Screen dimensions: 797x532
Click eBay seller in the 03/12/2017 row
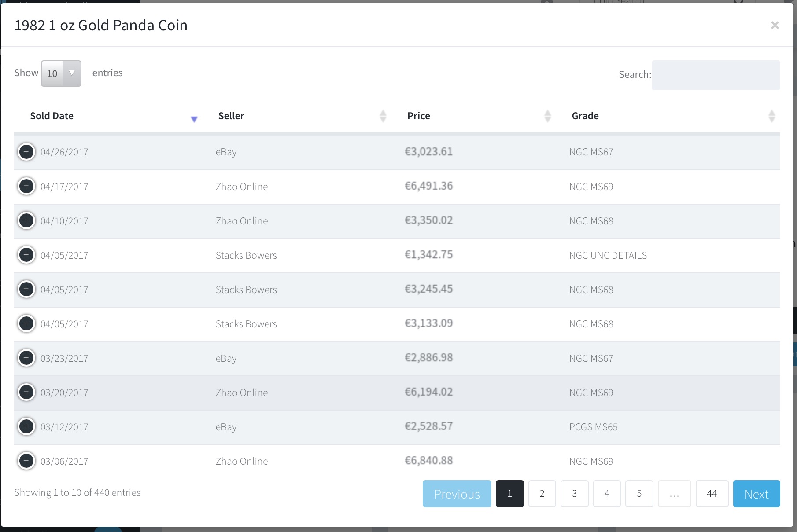(x=226, y=427)
